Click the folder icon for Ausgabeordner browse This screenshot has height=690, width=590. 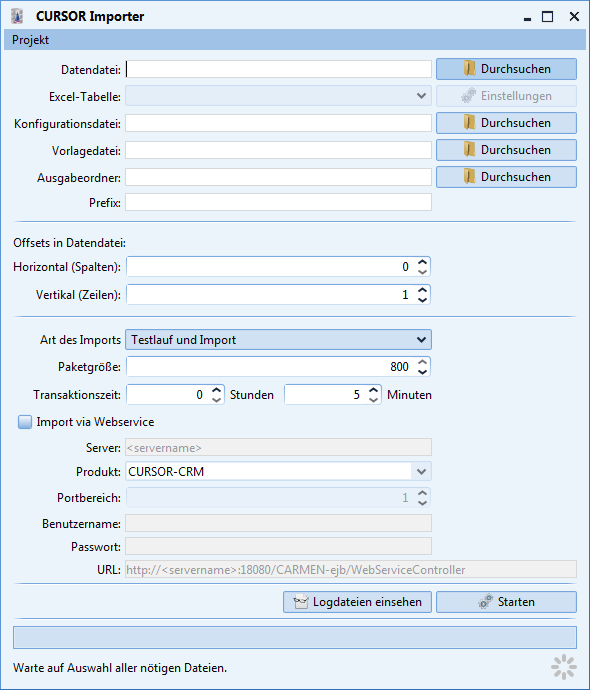click(469, 177)
